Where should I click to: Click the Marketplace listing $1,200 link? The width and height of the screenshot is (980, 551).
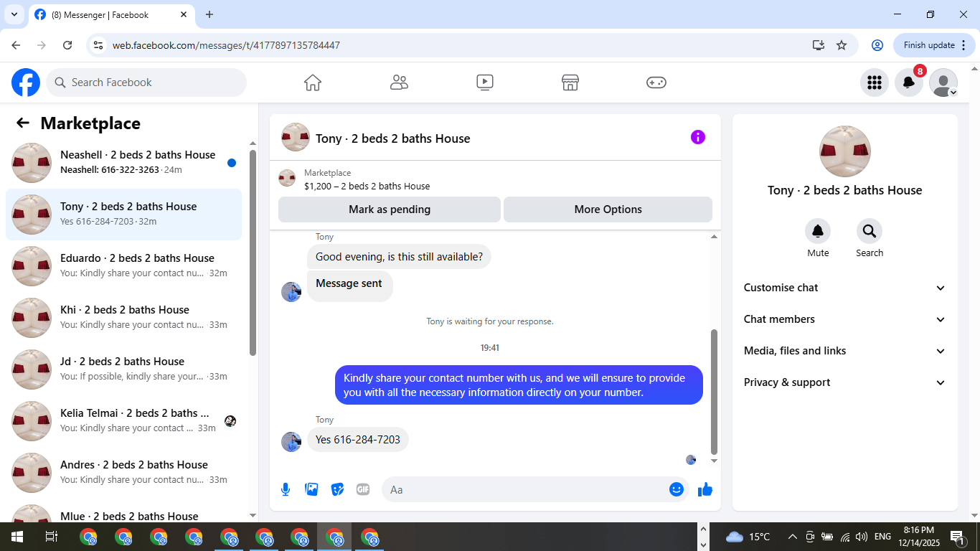coord(367,186)
